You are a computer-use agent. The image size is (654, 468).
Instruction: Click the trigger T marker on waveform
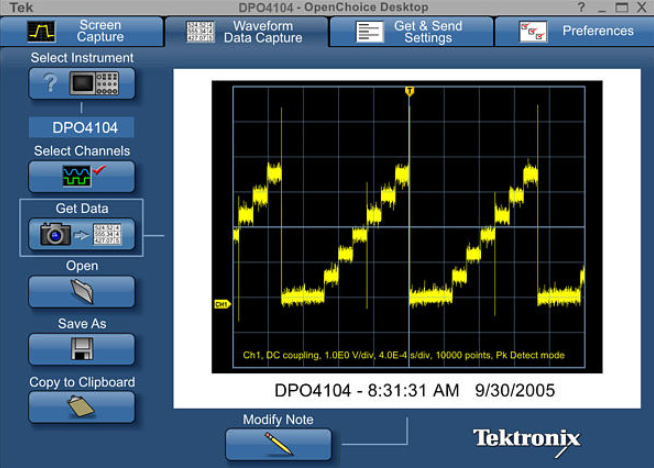point(410,91)
